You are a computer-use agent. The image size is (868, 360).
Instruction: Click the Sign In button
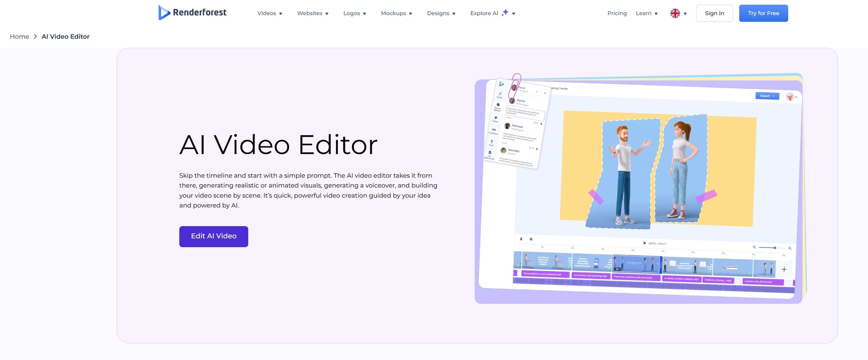[x=714, y=13]
